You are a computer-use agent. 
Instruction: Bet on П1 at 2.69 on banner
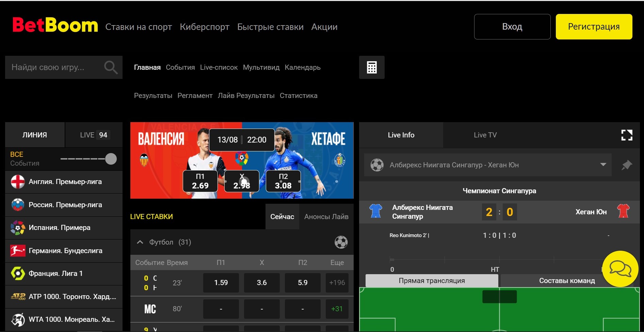click(200, 181)
